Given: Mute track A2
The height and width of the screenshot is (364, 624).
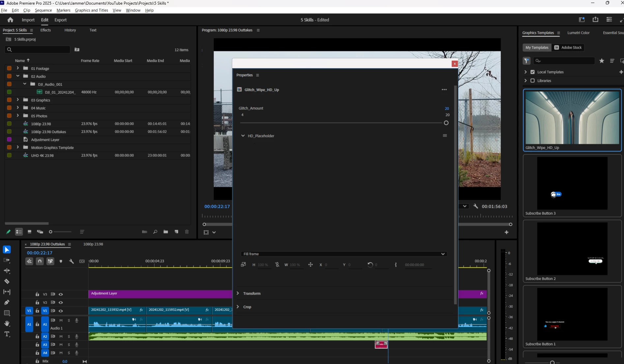Looking at the screenshot, I should click(x=61, y=336).
